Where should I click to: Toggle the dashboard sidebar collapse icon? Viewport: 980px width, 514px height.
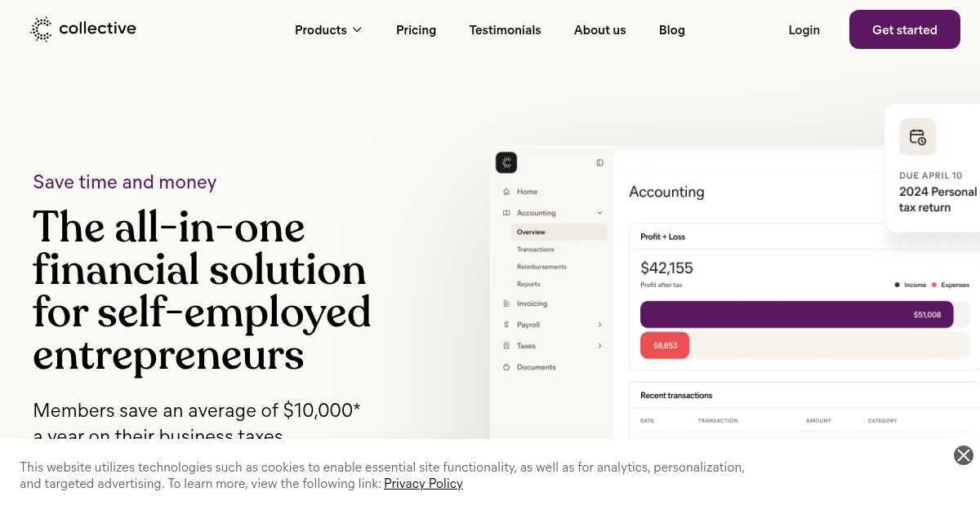click(599, 162)
